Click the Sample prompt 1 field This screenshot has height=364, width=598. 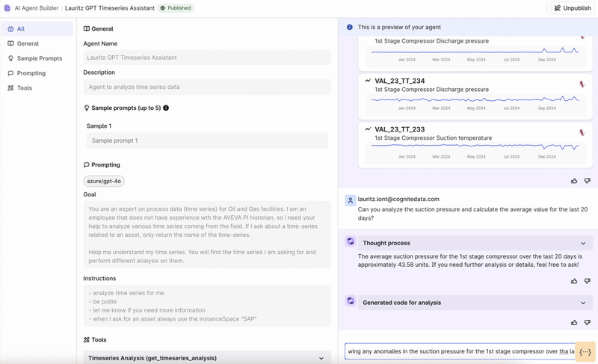[207, 141]
